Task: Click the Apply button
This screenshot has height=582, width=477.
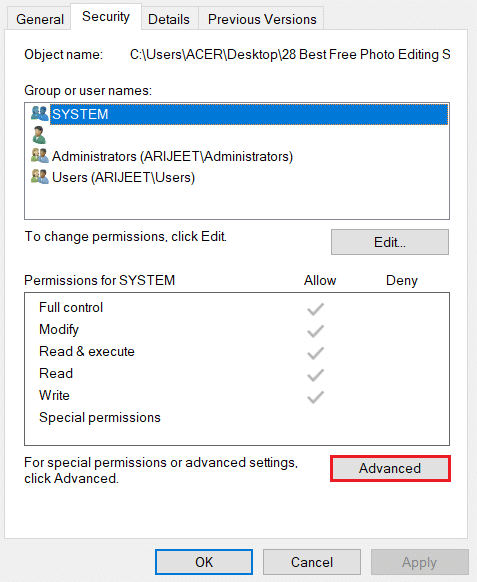Action: coord(419,562)
